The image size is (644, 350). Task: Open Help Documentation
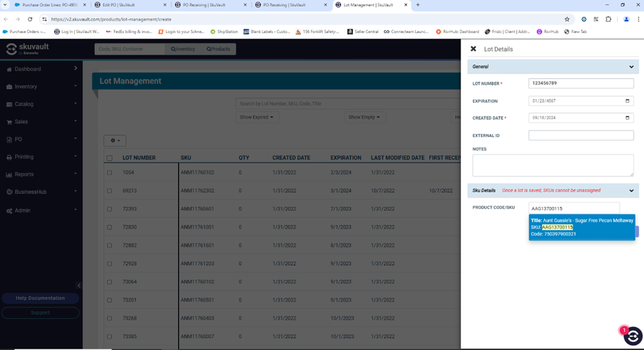(x=40, y=298)
